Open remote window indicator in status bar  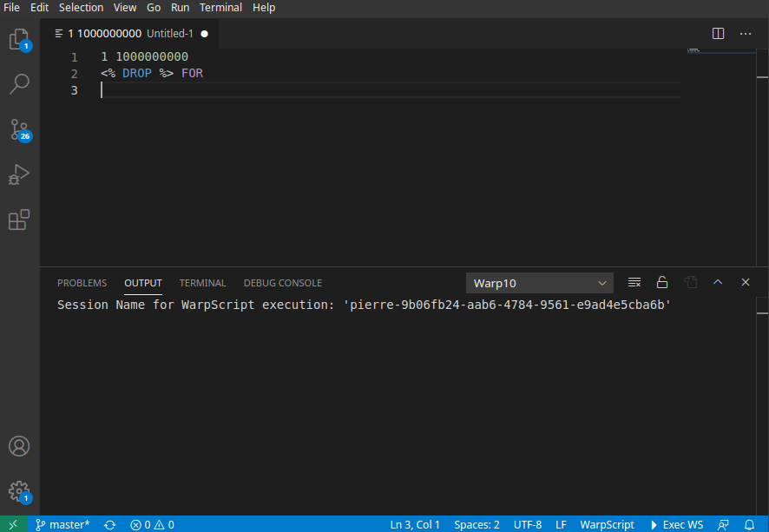(13, 524)
